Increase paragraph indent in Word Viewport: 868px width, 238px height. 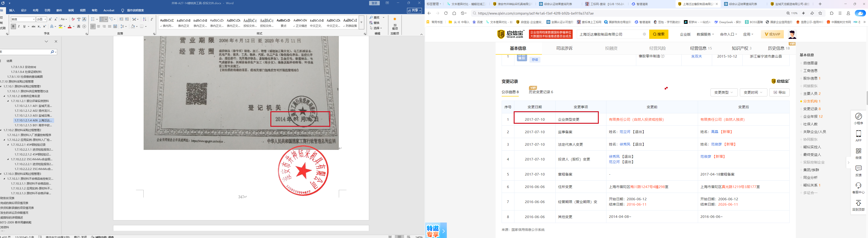(x=127, y=19)
